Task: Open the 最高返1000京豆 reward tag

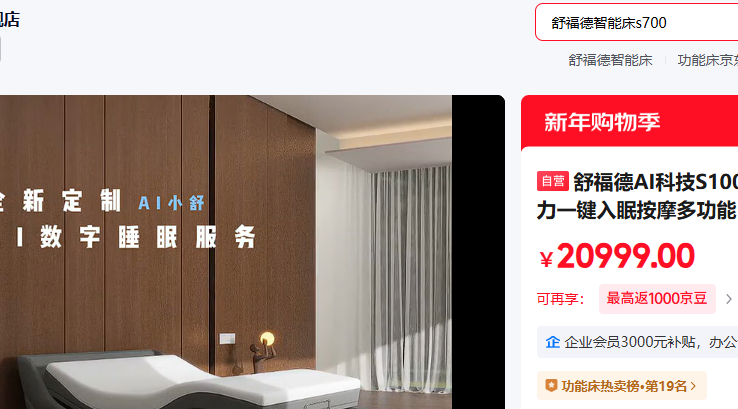Action: [657, 298]
